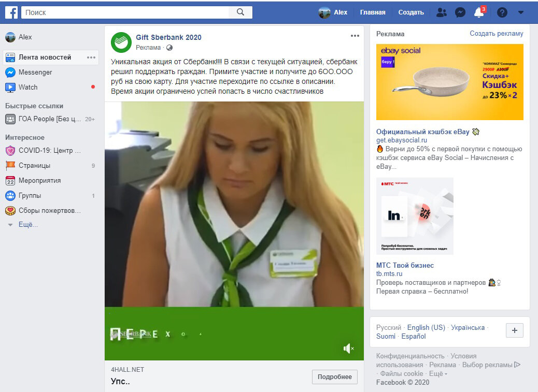Open the МТС Твой бизнес ad image
The width and height of the screenshot is (538, 392).
tap(415, 216)
